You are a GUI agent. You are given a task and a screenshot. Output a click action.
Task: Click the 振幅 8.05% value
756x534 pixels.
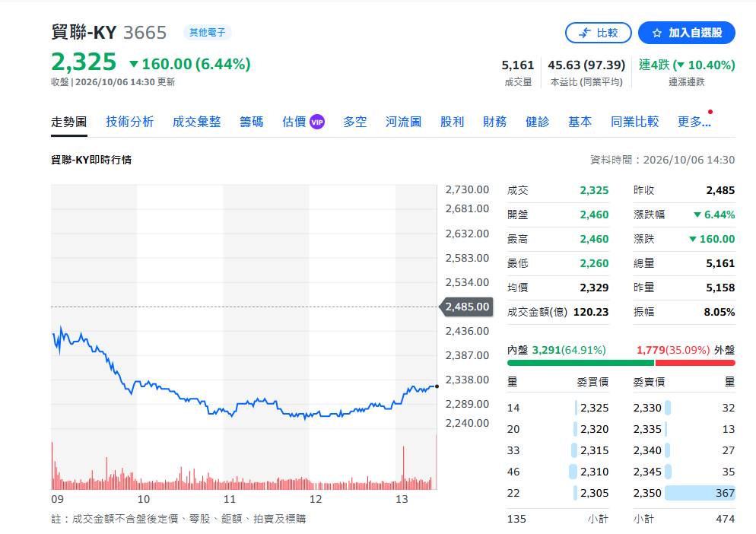click(x=719, y=312)
